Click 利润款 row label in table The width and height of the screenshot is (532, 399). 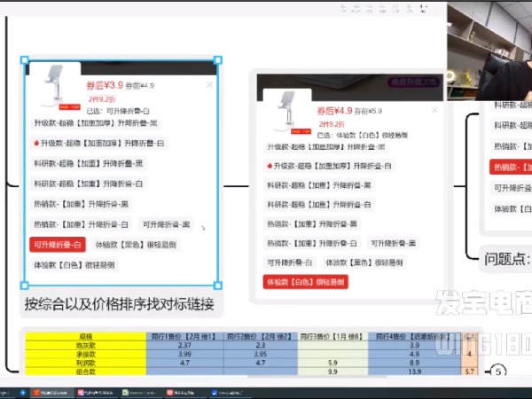coord(86,363)
